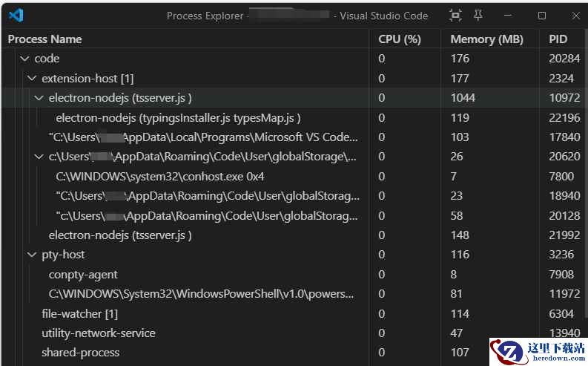Select the file-watcher [1] process row
This screenshot has width=588, height=366.
click(x=79, y=314)
